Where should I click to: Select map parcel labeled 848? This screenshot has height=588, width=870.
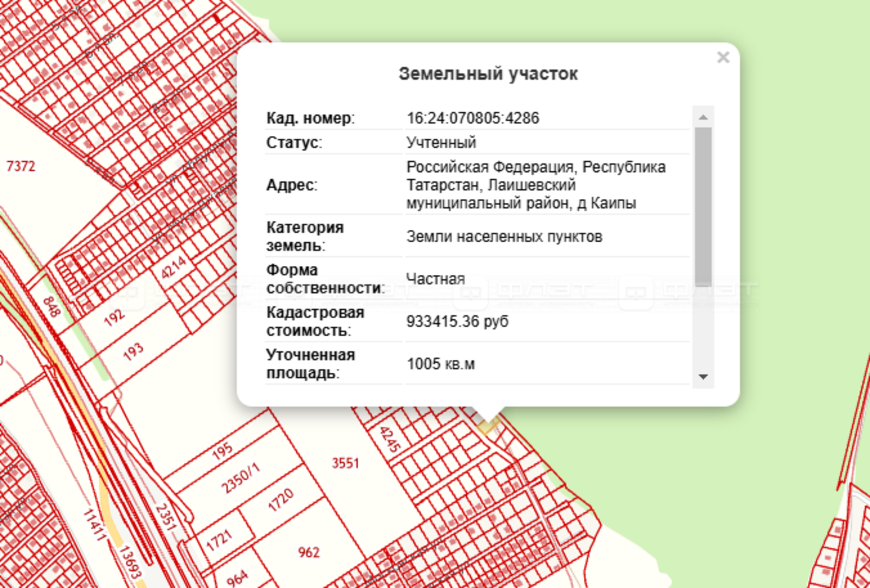pyautogui.click(x=51, y=307)
